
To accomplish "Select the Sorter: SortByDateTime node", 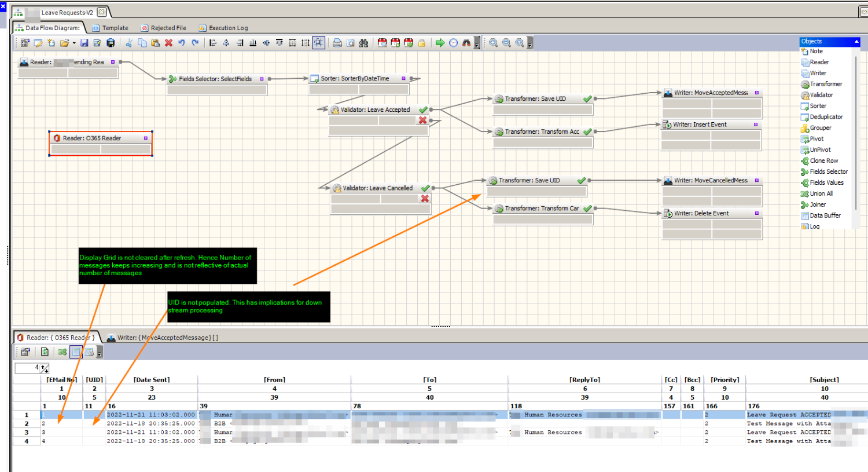I will [359, 83].
